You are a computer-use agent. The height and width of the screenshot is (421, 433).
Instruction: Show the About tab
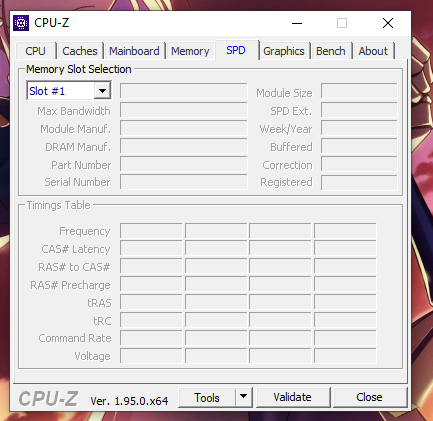373,51
